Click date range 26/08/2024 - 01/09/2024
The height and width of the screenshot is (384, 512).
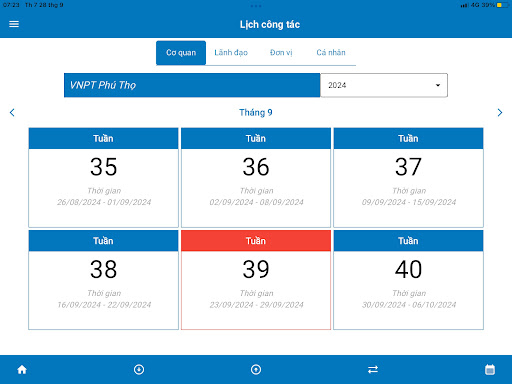coord(104,202)
